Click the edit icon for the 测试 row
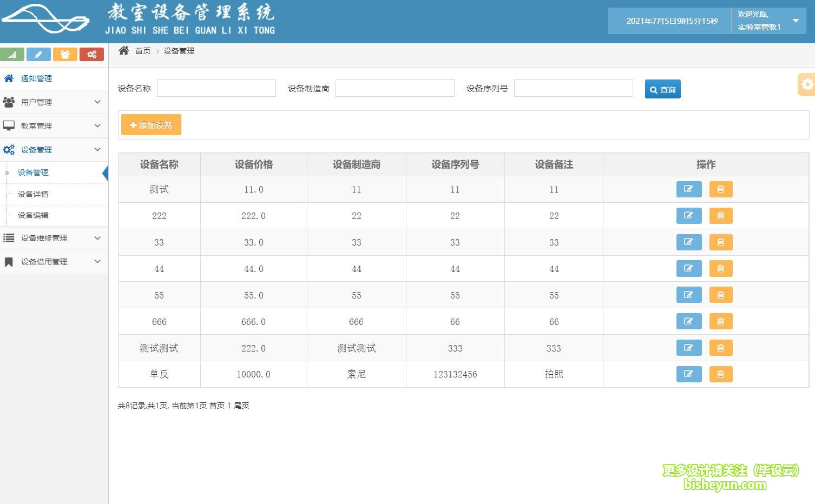Screen dimensions: 815x504 [688, 189]
